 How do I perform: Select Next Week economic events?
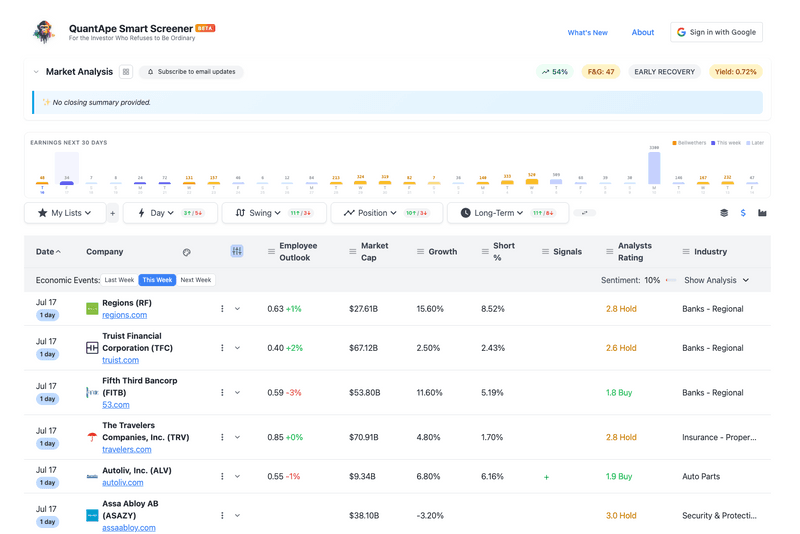tap(195, 280)
